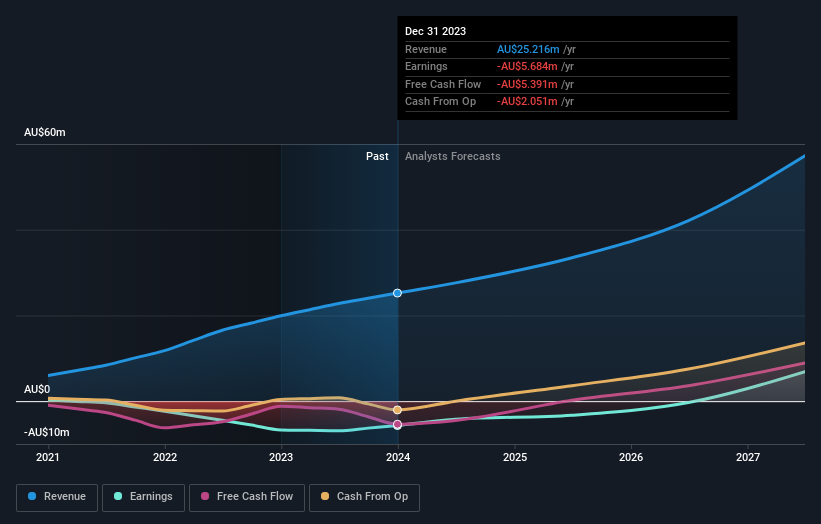Toggle the Free Cash Flow legend button
Viewport: 821px width, 524px height.
247,497
